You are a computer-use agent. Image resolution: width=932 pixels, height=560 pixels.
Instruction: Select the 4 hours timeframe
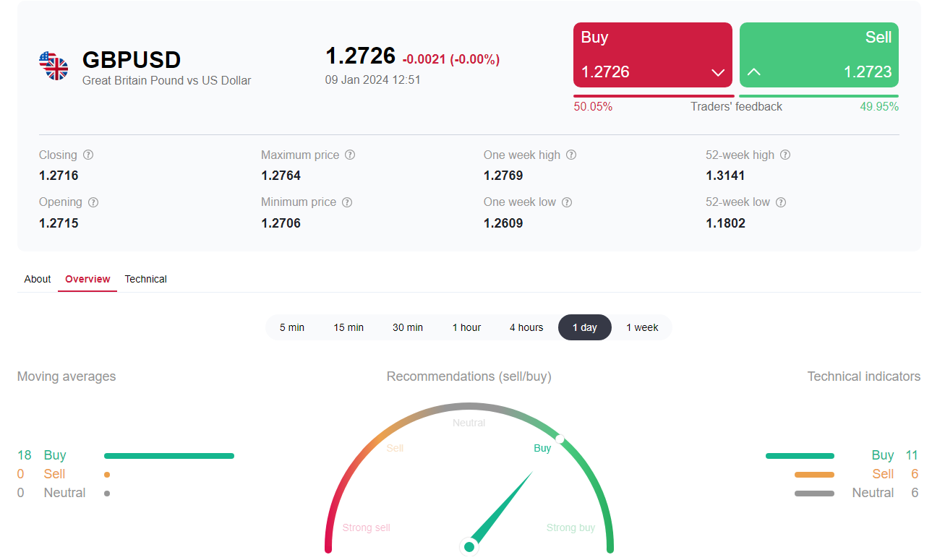pos(526,327)
